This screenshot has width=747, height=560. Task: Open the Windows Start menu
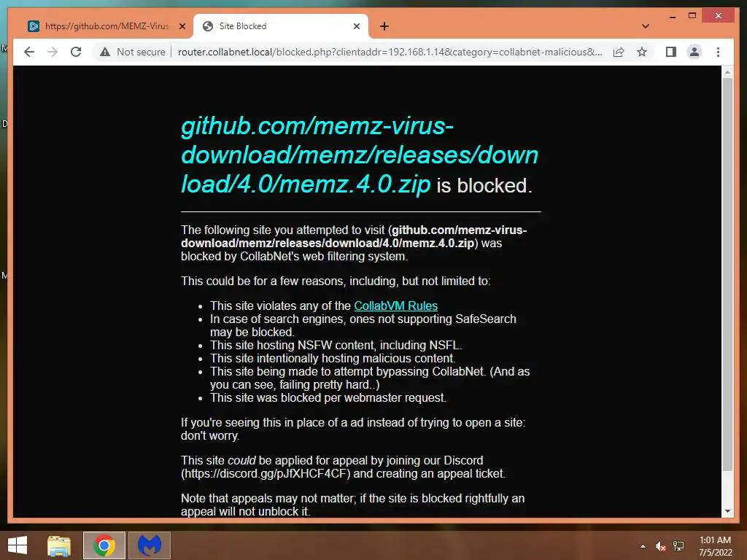pos(18,545)
